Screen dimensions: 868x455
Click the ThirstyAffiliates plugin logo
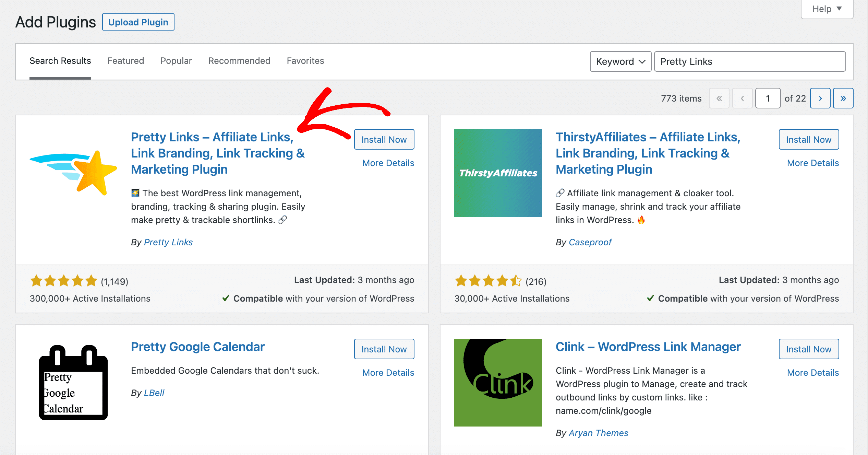click(x=498, y=173)
